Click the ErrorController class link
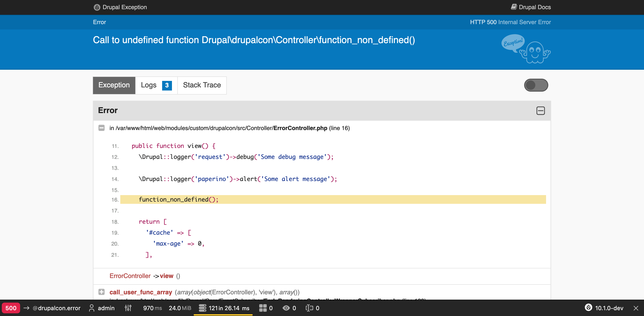Screen dimensions: 644x316 point(130,276)
